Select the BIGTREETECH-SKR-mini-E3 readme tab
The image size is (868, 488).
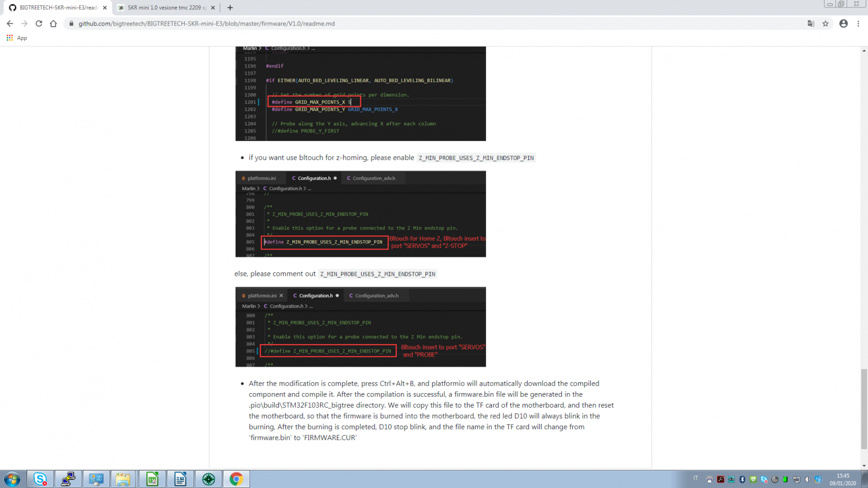click(57, 8)
